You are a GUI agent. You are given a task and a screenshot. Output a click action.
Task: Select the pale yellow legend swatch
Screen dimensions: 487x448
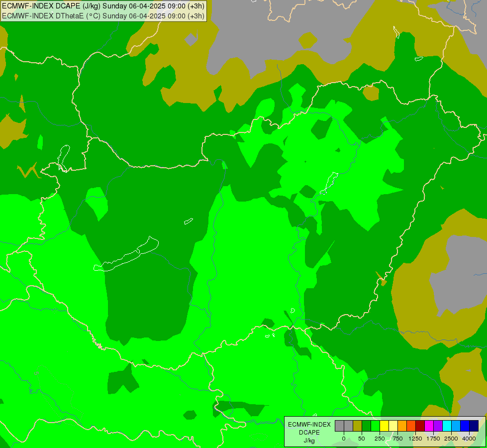393,426
